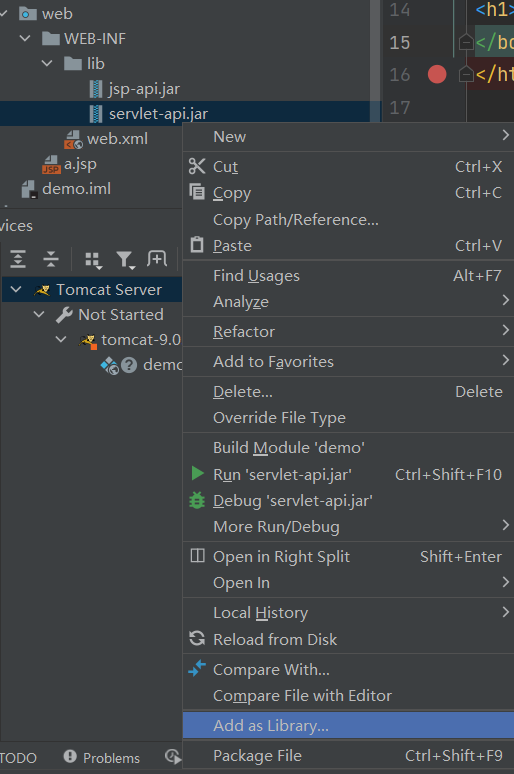Click the green Debug bug icon
This screenshot has width=514, height=774.
(197, 500)
